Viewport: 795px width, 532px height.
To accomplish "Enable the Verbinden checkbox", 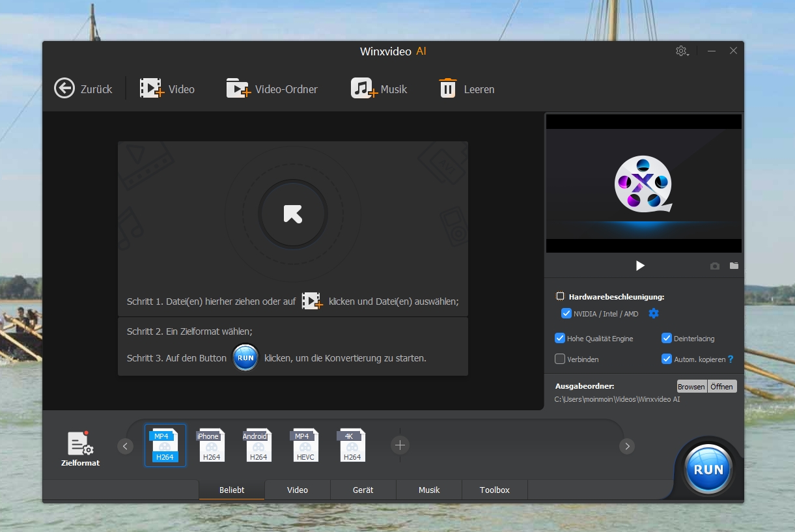I will coord(559,359).
